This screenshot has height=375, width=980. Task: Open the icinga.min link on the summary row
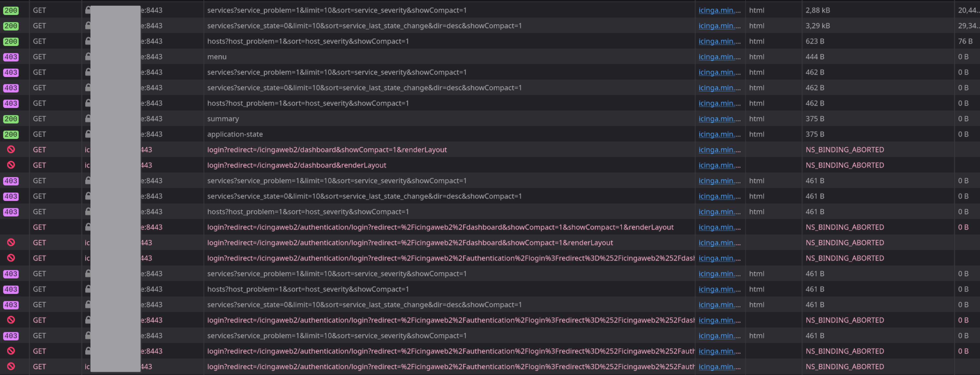point(719,119)
